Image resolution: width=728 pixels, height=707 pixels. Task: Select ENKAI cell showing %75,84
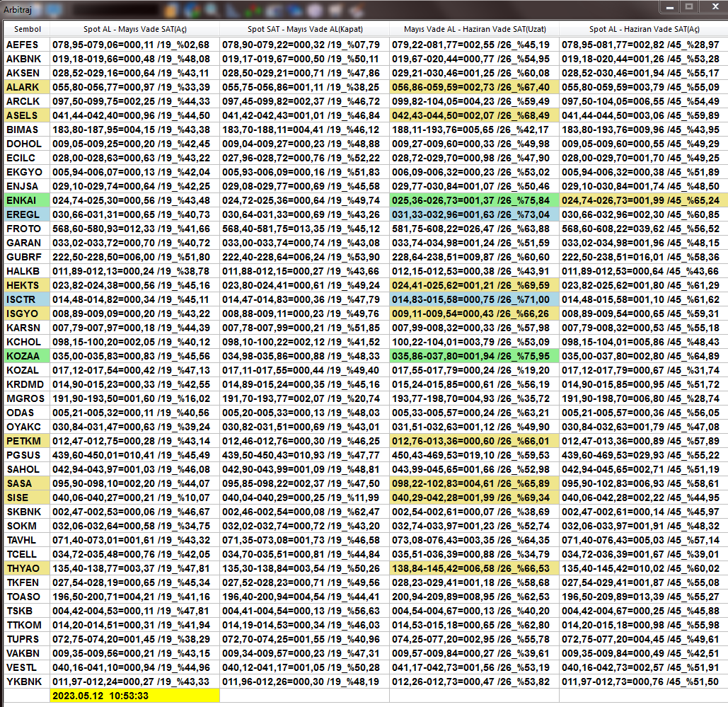[x=475, y=201]
